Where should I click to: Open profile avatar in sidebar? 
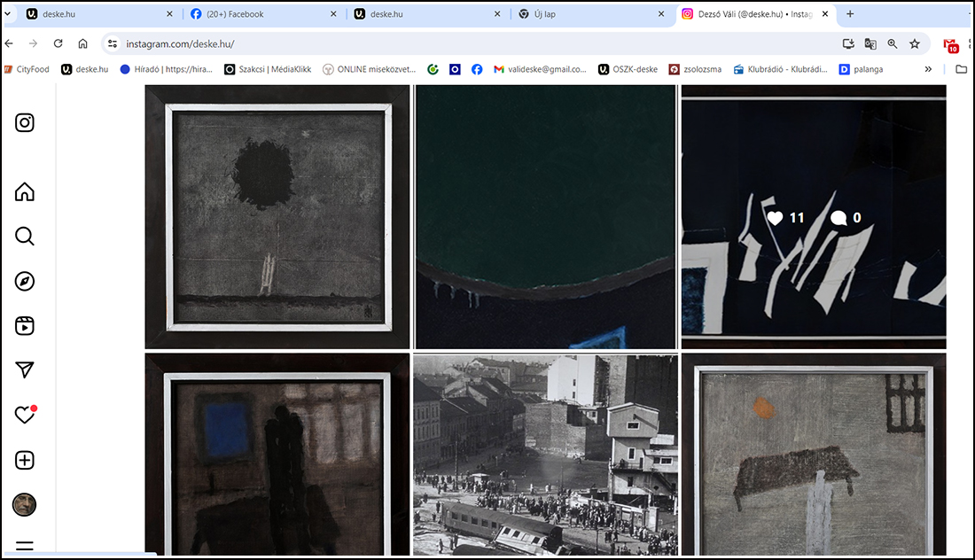[24, 504]
